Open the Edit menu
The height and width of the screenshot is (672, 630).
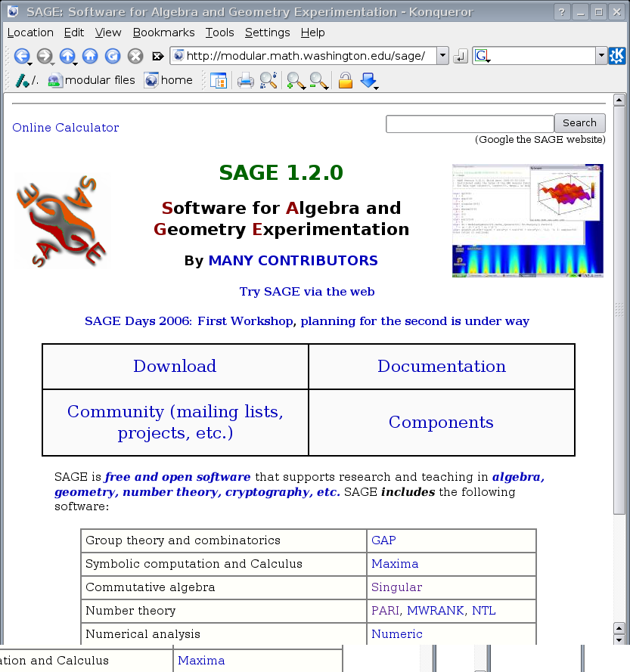click(x=74, y=33)
